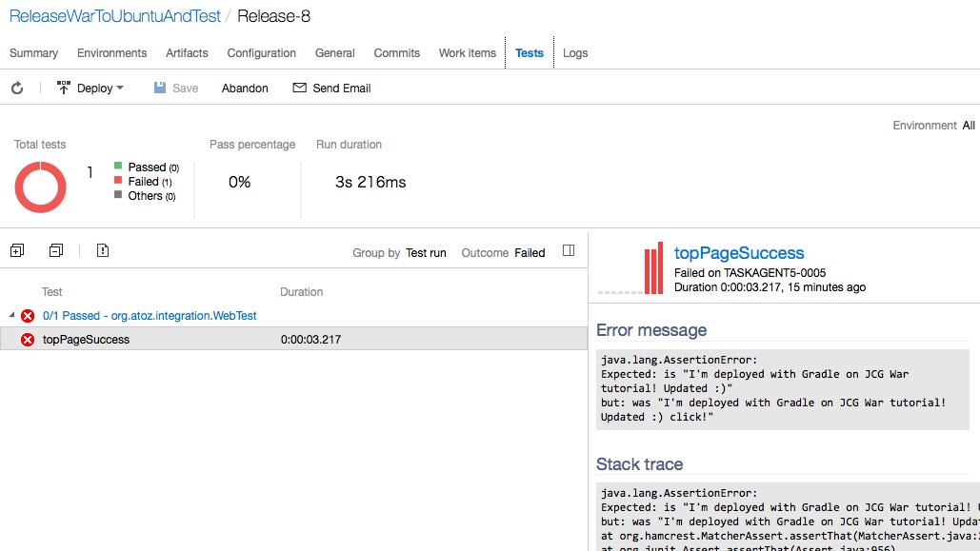Click the Save button label
This screenshot has height=551, width=980.
coord(185,89)
